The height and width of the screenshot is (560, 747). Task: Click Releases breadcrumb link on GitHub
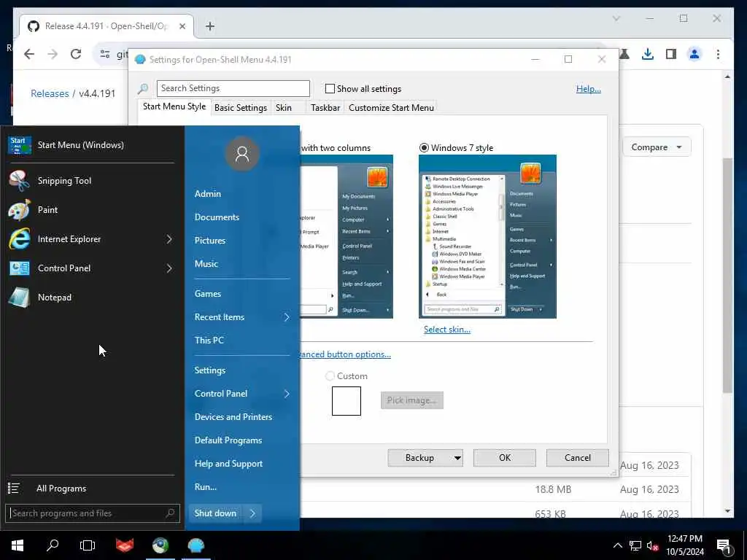tap(50, 93)
